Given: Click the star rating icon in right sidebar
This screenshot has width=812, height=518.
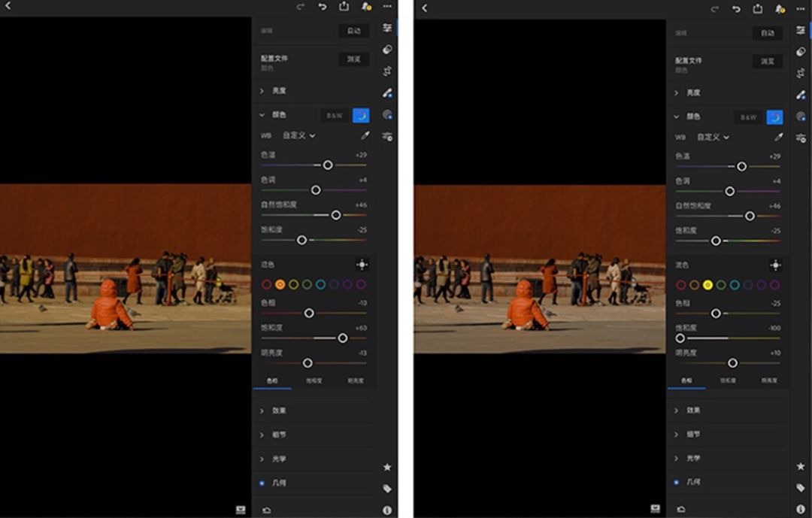Looking at the screenshot, I should (x=801, y=467).
